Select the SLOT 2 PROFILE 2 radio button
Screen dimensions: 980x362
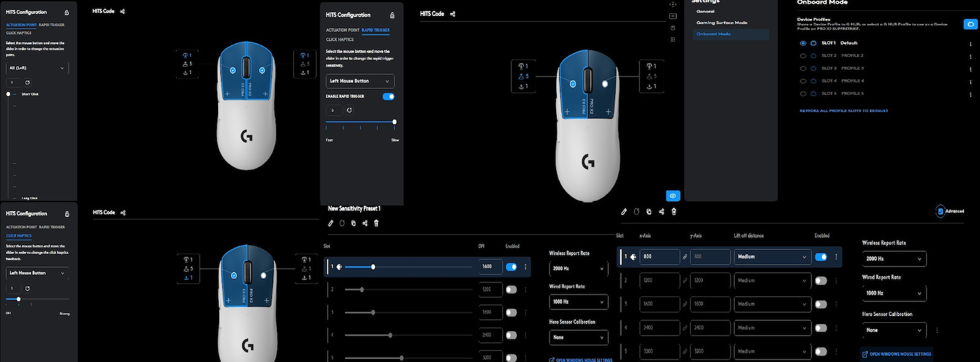[x=803, y=56]
